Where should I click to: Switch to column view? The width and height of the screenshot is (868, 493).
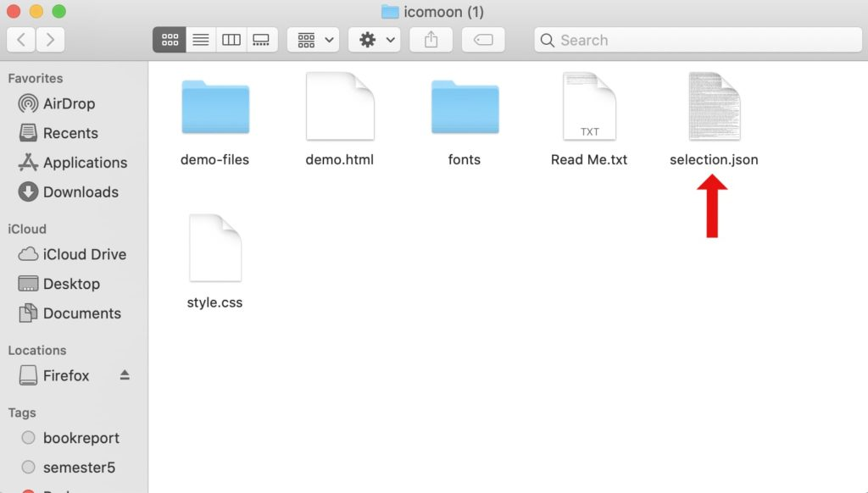coord(231,39)
